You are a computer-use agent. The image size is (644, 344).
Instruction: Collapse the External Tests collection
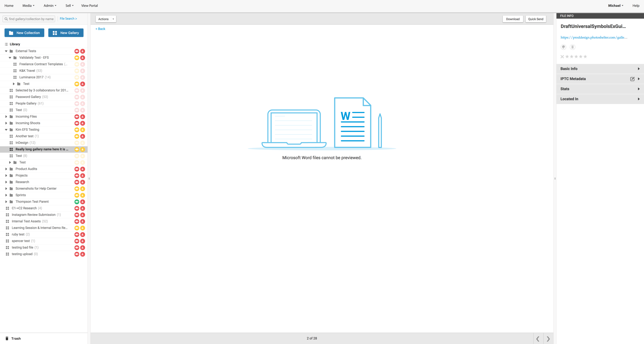tap(6, 51)
